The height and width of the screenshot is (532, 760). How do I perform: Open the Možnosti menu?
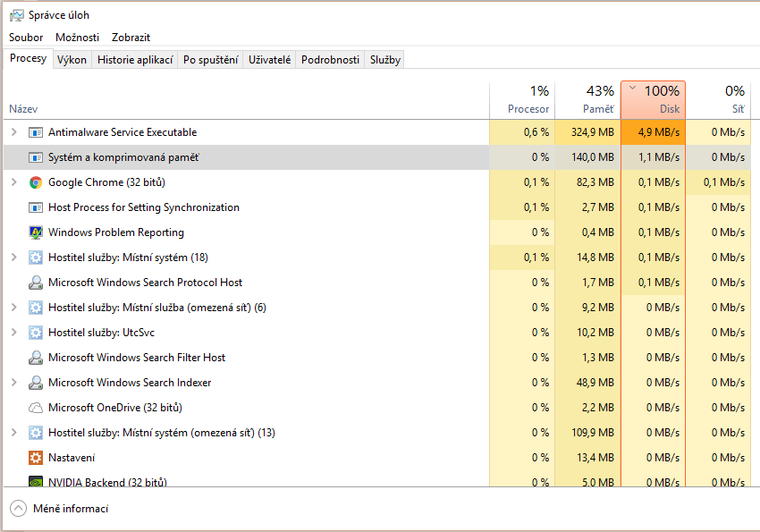coord(77,38)
